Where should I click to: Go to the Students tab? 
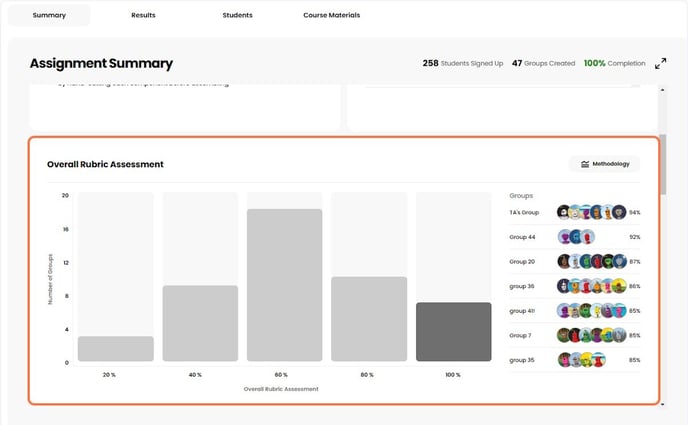click(x=237, y=15)
